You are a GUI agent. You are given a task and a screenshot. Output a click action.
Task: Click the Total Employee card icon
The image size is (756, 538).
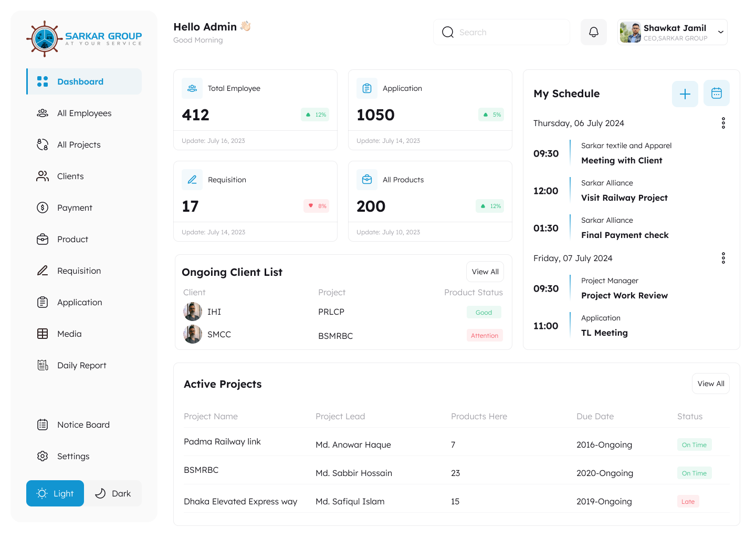(192, 88)
